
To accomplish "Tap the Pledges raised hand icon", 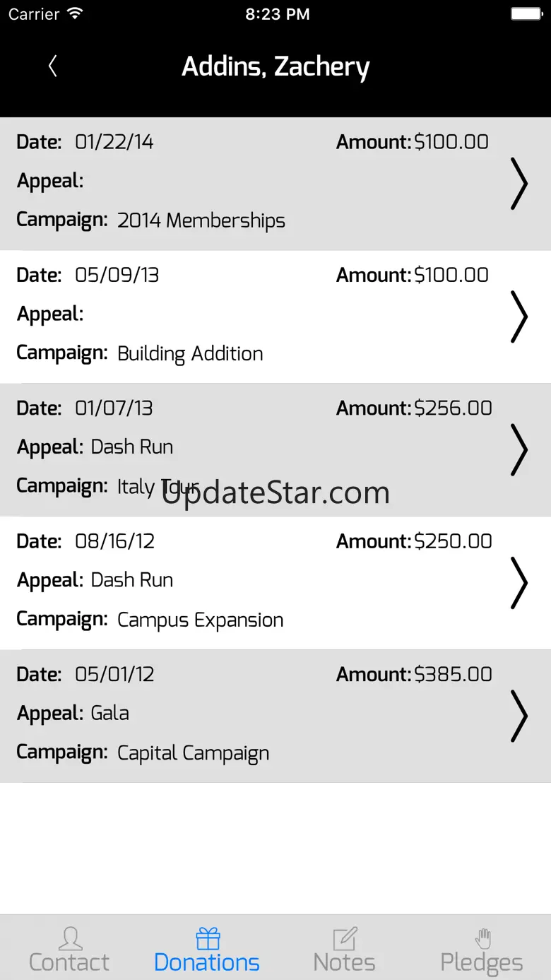I will click(483, 938).
